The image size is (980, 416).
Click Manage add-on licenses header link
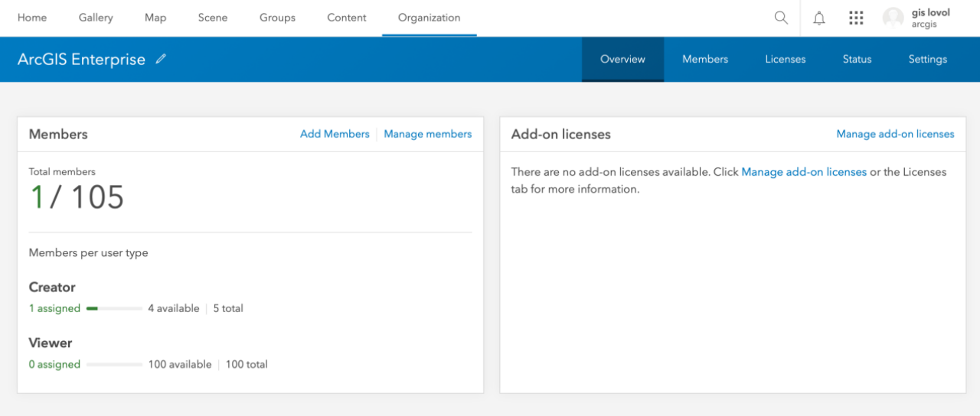coord(895,134)
